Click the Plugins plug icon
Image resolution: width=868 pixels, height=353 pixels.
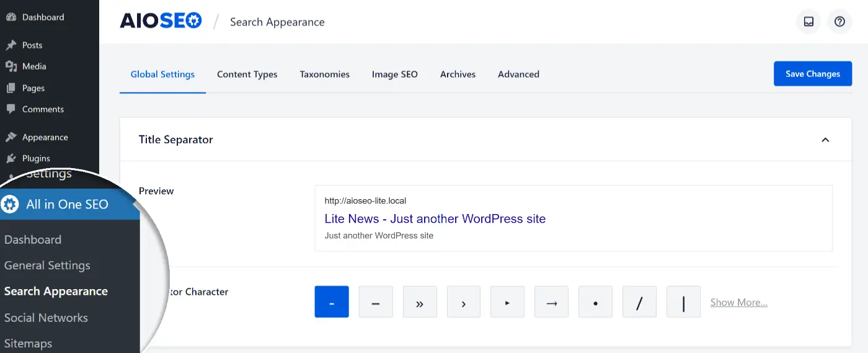click(11, 158)
